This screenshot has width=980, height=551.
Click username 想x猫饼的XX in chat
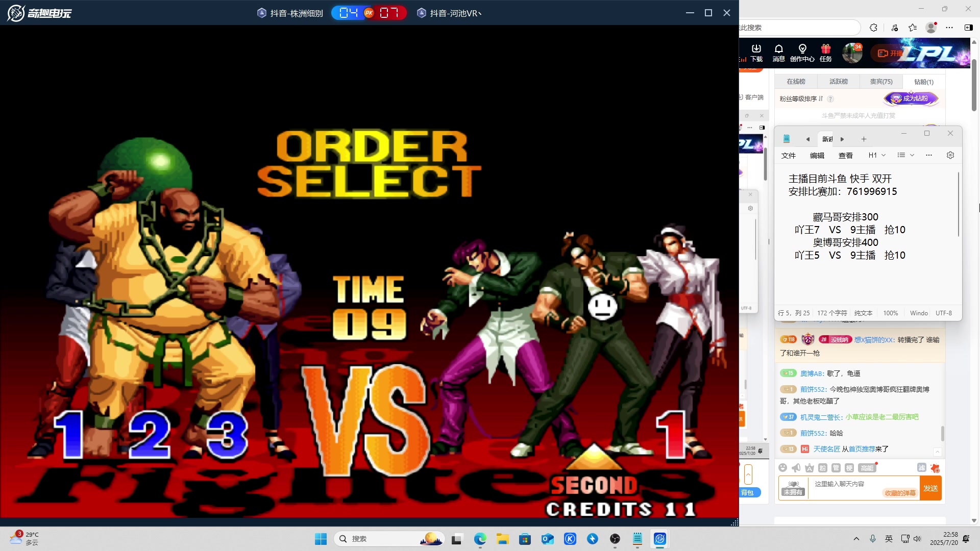click(x=874, y=340)
